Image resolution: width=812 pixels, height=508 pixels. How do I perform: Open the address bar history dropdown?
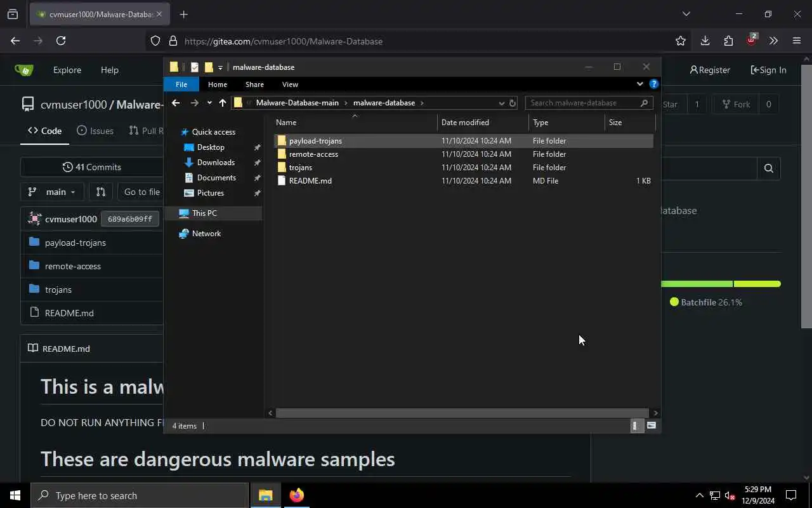pyautogui.click(x=502, y=103)
